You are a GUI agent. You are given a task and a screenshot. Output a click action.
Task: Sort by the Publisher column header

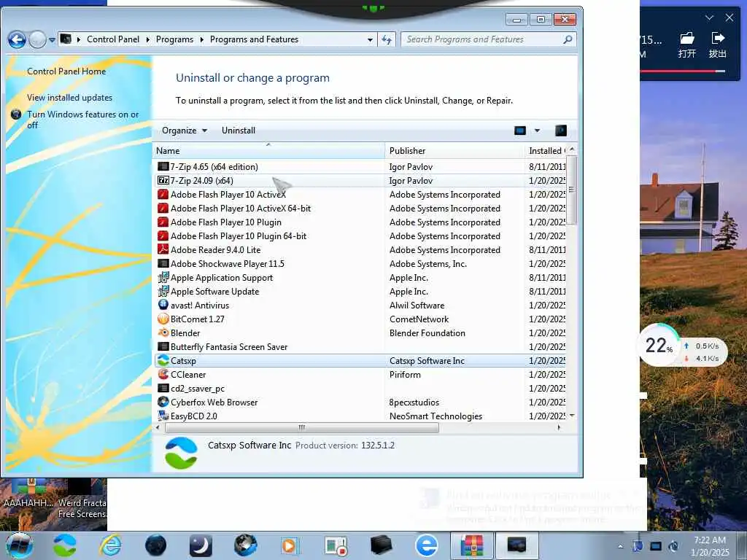(454, 150)
